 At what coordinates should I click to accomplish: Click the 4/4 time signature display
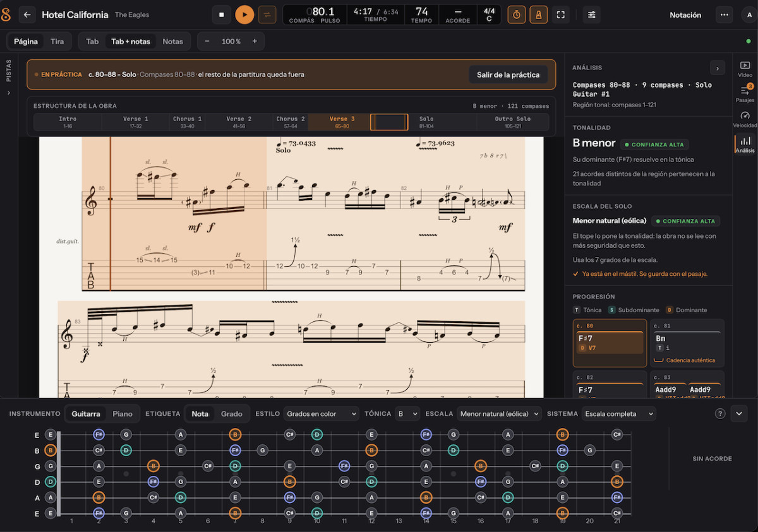coord(489,15)
